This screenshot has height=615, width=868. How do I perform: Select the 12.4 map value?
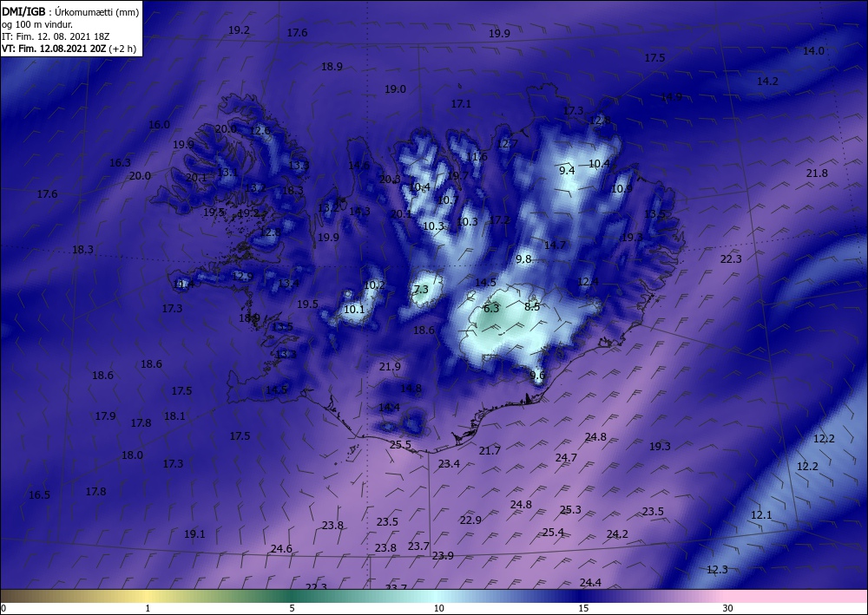click(x=588, y=282)
